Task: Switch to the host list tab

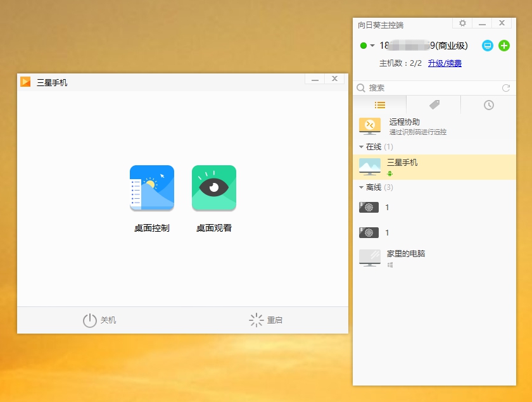Action: pos(379,105)
